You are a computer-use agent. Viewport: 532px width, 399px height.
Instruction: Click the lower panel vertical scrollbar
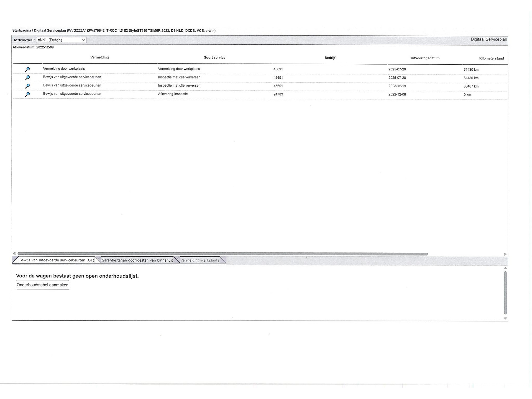tap(505, 293)
